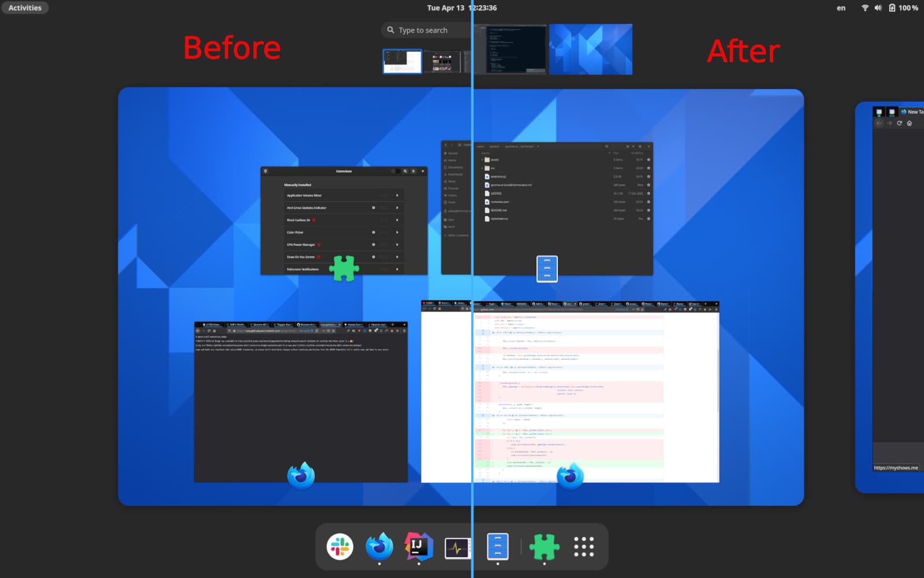Open the volume indicator in top bar
The width and height of the screenshot is (924, 578).
click(878, 8)
